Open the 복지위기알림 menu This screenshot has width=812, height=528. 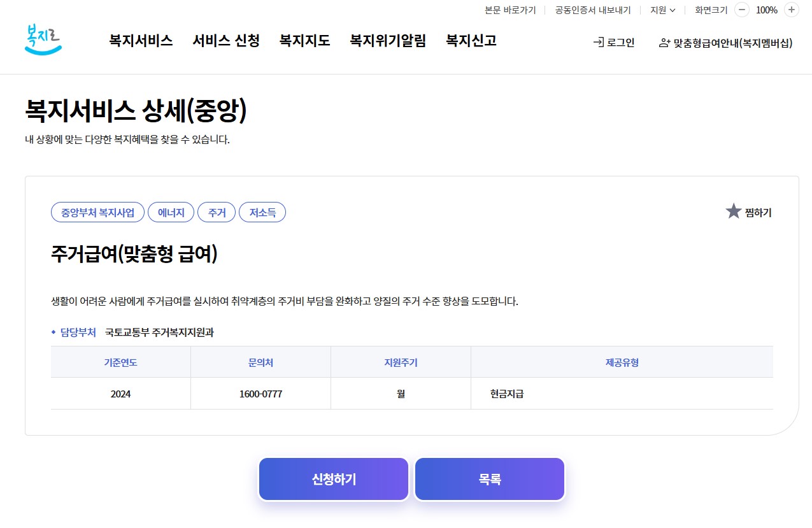[x=388, y=39]
